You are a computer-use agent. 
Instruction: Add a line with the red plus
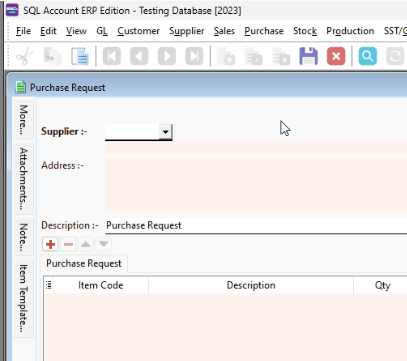[50, 244]
